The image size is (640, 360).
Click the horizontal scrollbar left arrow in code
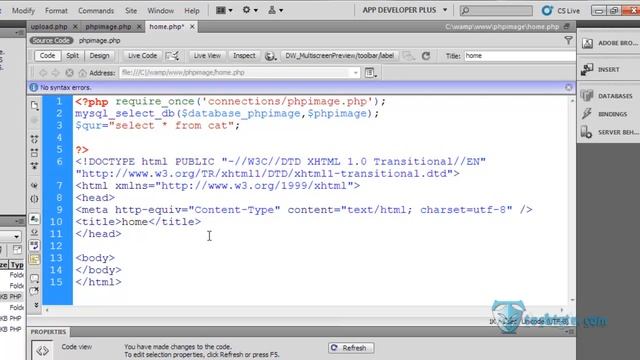47,310
